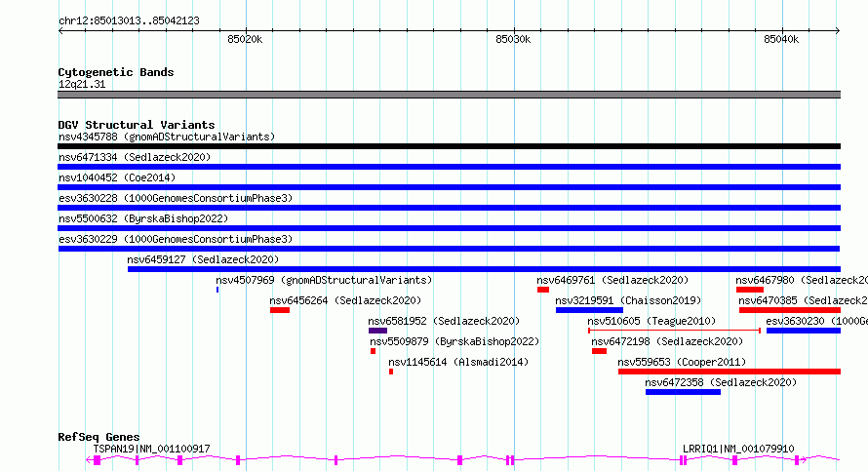Click red bar under nsv6467980
This screenshot has width=868, height=471.
click(750, 290)
